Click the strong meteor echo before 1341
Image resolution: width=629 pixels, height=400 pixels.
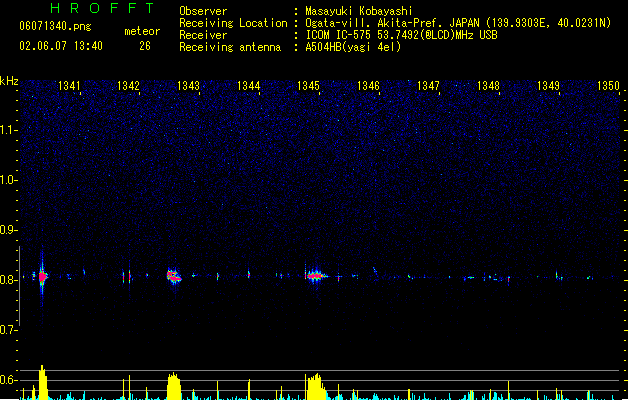[43, 277]
